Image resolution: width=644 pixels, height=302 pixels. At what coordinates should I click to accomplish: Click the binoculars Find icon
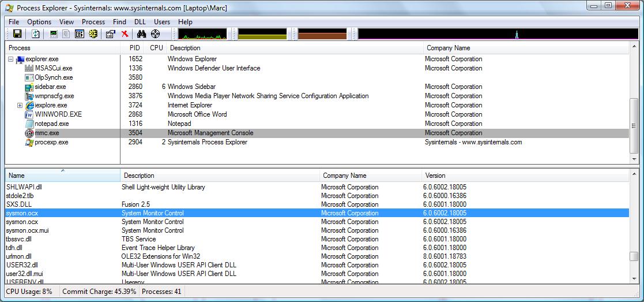[x=142, y=34]
